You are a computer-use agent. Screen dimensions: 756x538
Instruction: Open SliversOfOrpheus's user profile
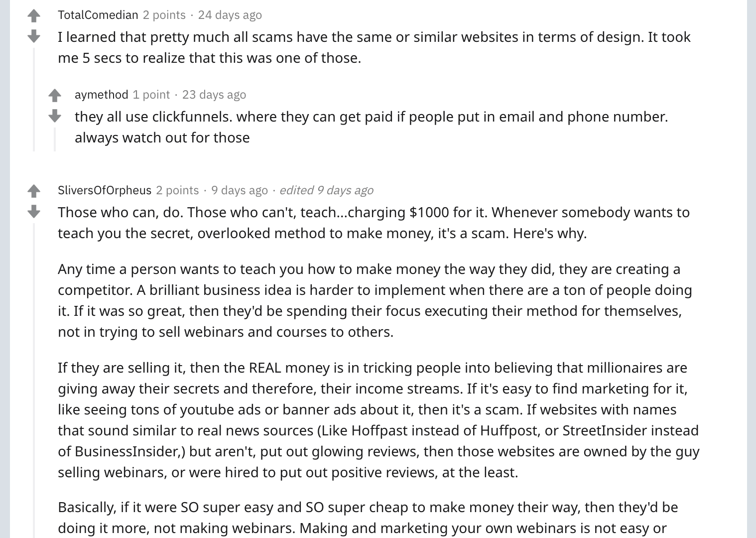click(105, 190)
